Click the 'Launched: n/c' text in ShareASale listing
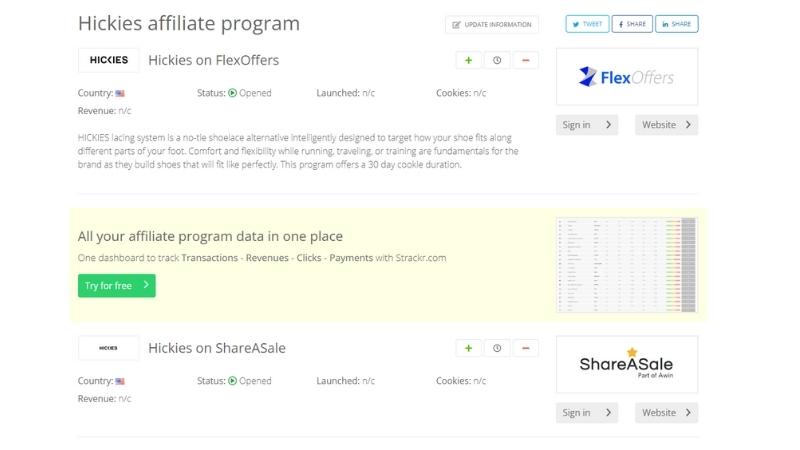800x450 pixels. tap(345, 381)
